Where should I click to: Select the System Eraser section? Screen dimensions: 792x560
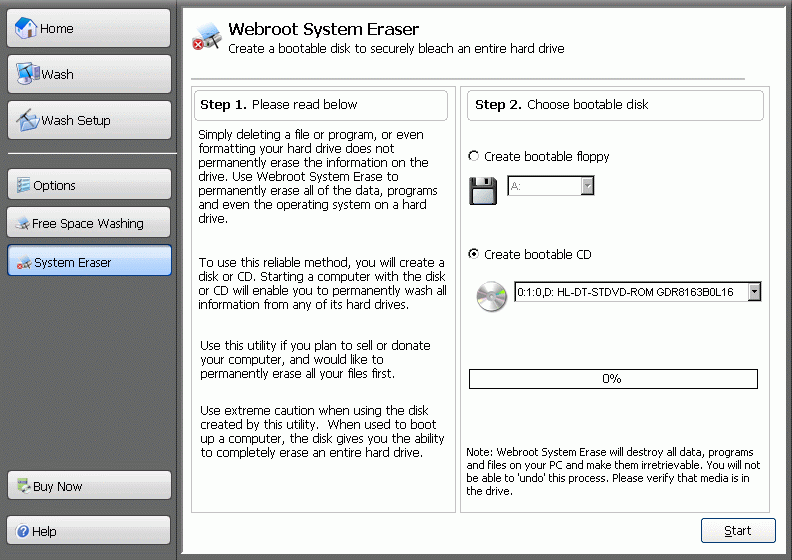tap(89, 261)
